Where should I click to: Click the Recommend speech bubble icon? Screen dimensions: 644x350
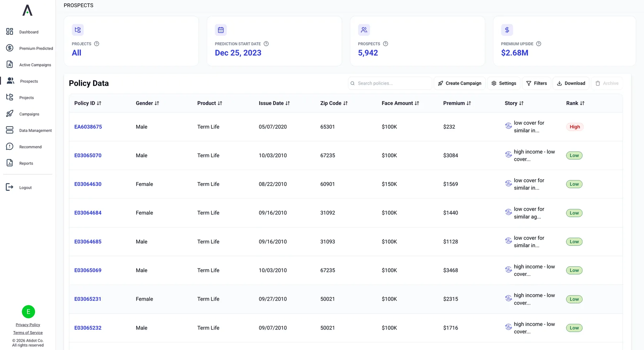(x=10, y=147)
